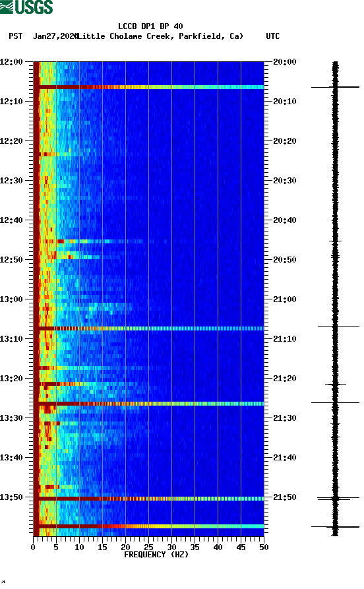Click the 'UTC' timezone label

point(273,36)
